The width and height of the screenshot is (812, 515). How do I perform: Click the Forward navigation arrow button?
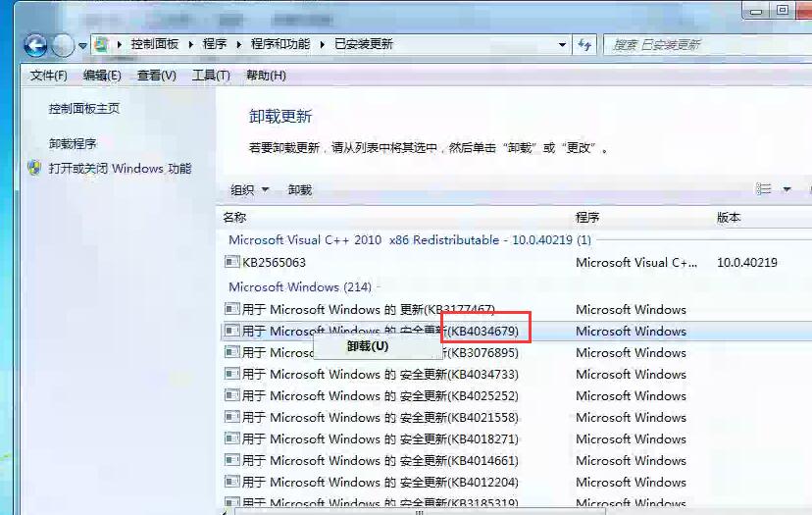coord(63,45)
